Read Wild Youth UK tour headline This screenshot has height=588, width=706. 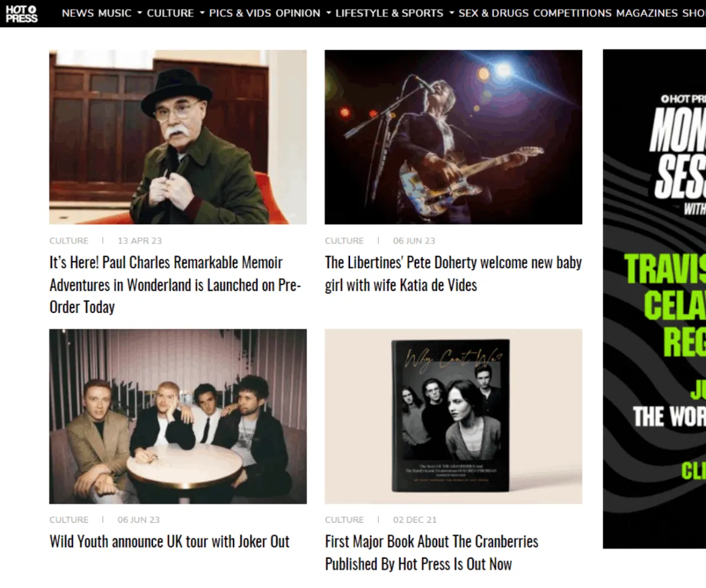point(169,542)
